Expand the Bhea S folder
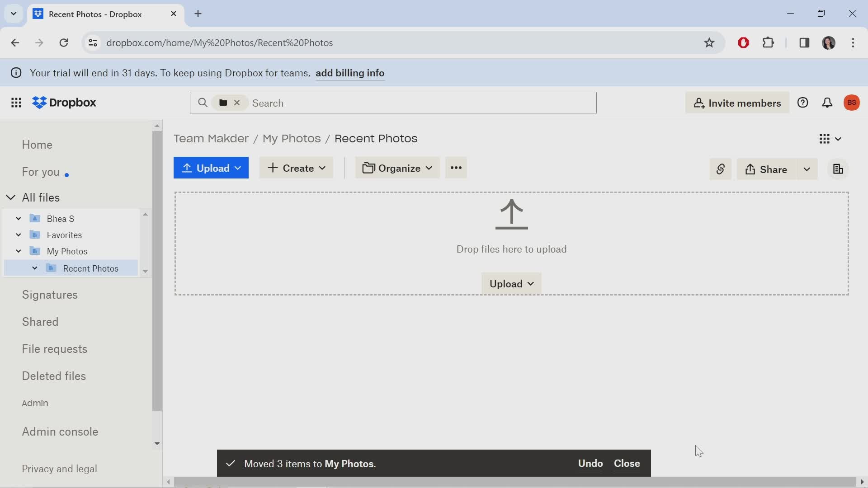Screen dimensions: 868x488 pyautogui.click(x=18, y=219)
